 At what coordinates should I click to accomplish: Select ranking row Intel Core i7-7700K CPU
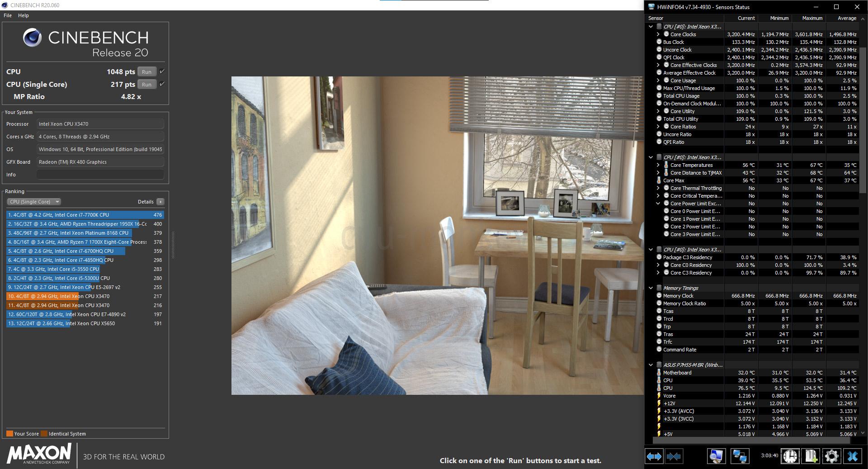[85, 215]
